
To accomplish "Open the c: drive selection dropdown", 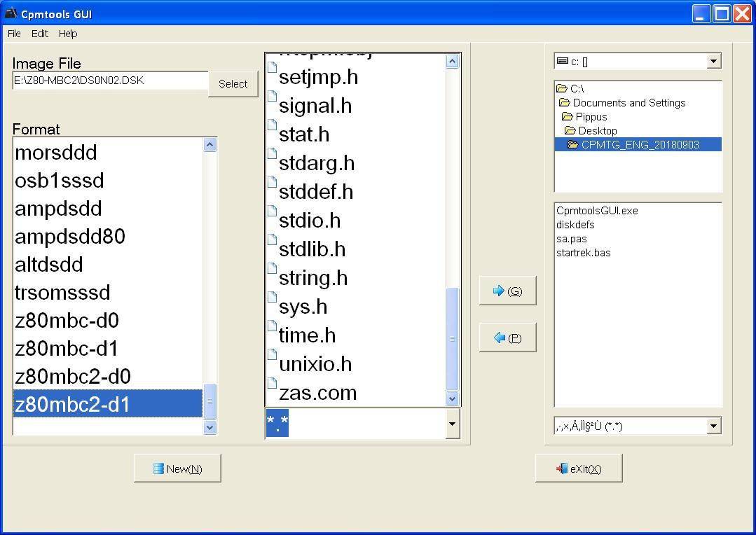I will click(x=713, y=62).
